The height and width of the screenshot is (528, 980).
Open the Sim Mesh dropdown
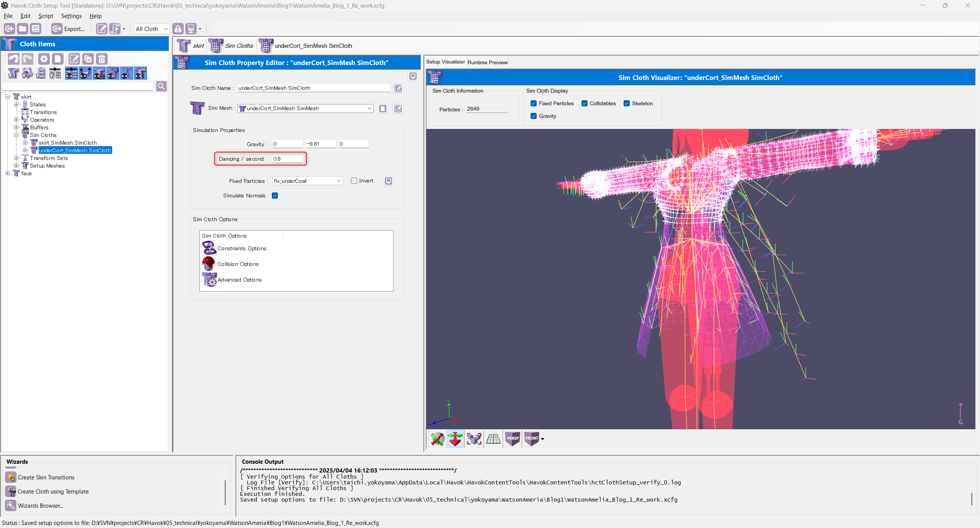tap(305, 108)
